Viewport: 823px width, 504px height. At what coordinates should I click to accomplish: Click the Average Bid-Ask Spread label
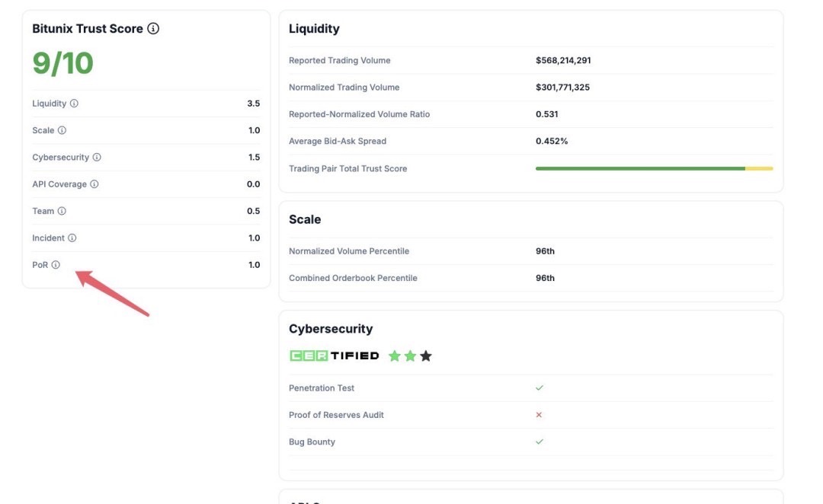click(338, 141)
